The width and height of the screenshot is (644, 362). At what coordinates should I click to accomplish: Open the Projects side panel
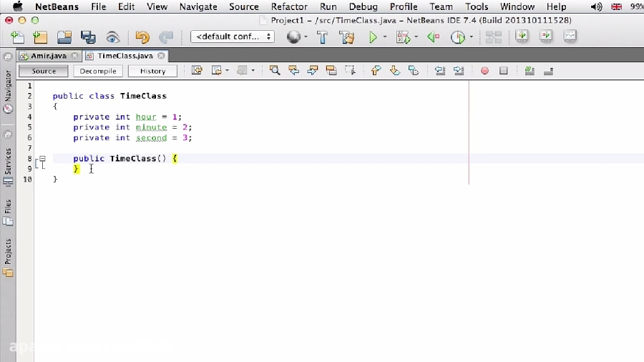pyautogui.click(x=8, y=258)
